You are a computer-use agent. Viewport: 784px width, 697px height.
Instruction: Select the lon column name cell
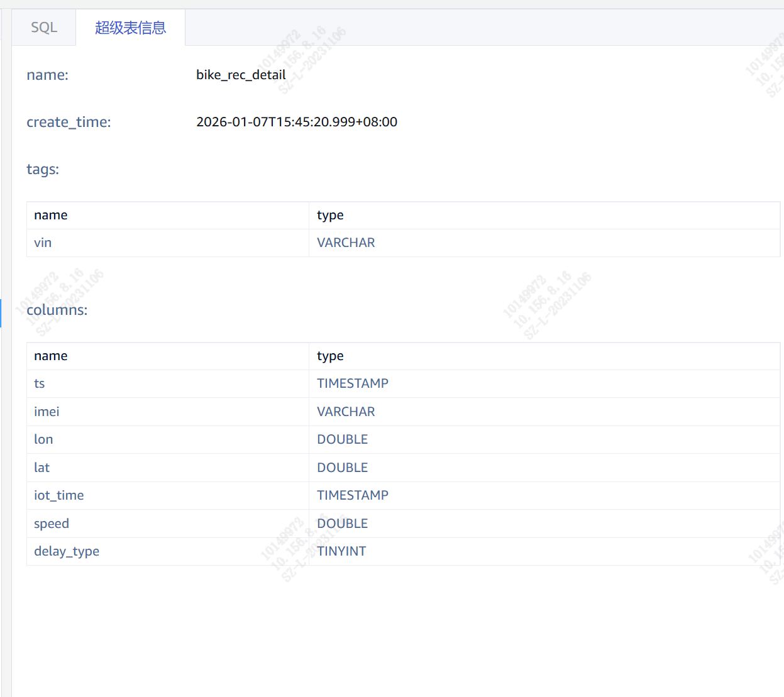[43, 439]
